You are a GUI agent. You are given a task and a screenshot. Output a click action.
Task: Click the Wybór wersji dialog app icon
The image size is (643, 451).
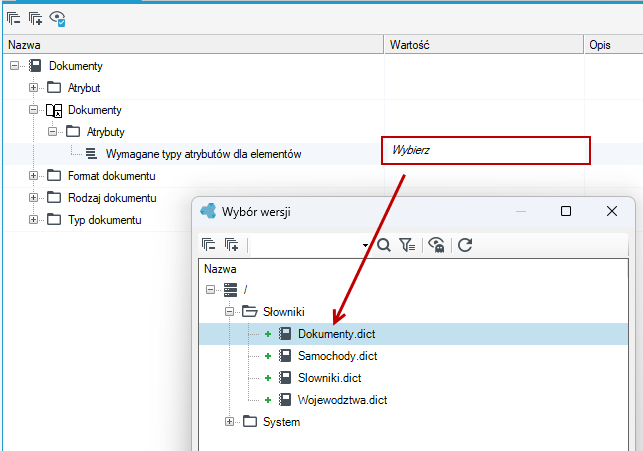click(x=208, y=211)
